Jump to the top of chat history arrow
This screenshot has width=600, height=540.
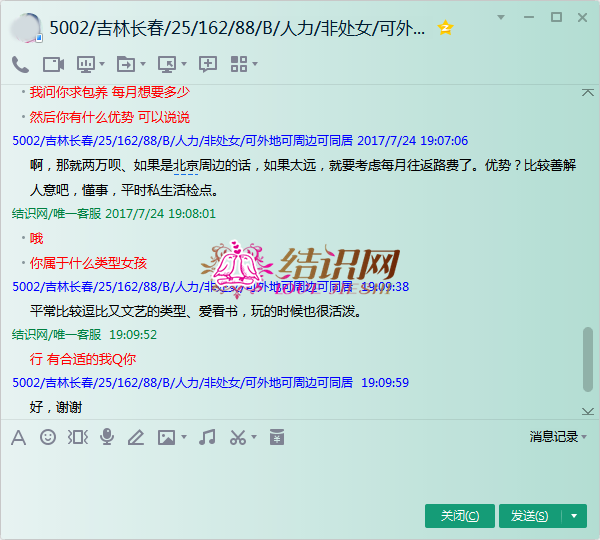click(588, 92)
